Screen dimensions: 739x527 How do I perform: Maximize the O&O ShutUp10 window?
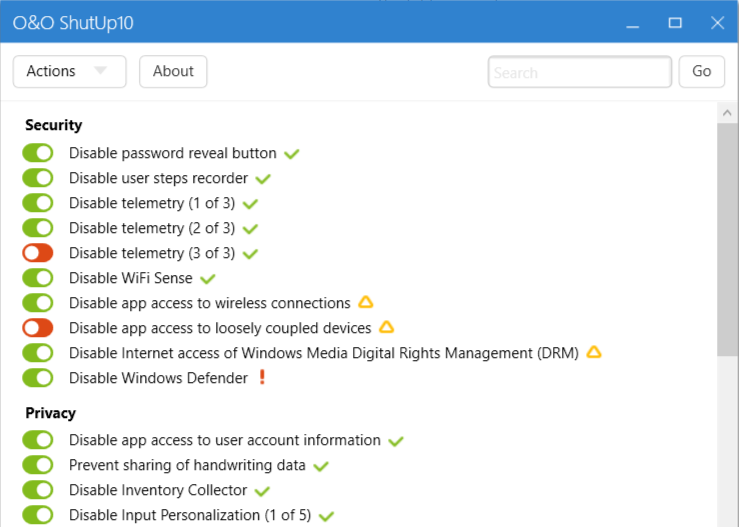(x=675, y=22)
